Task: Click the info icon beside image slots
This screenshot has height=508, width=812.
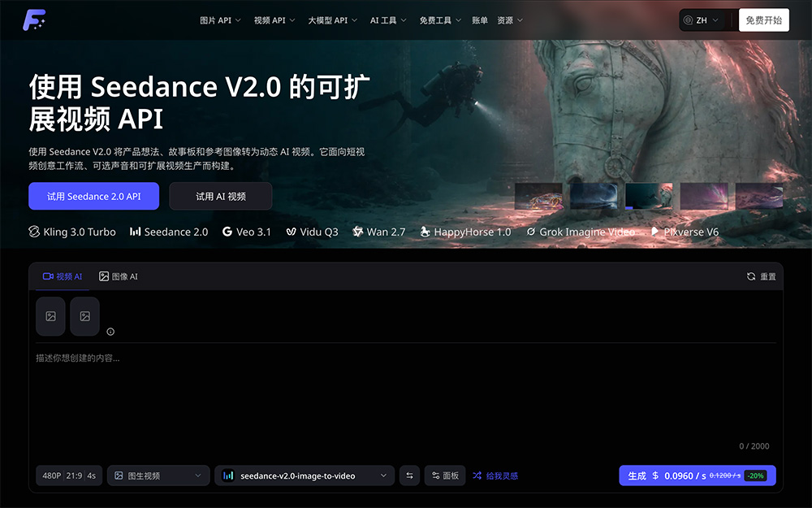Action: [110, 332]
